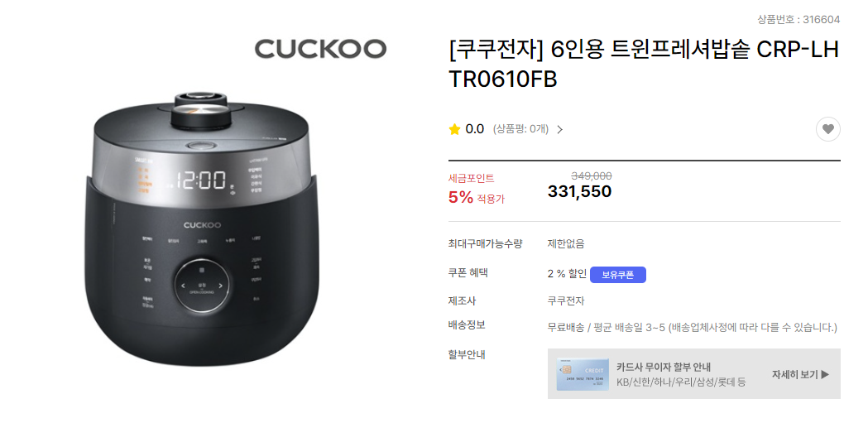Click the 12:00 display on cooker
868x423 pixels.
tap(201, 180)
